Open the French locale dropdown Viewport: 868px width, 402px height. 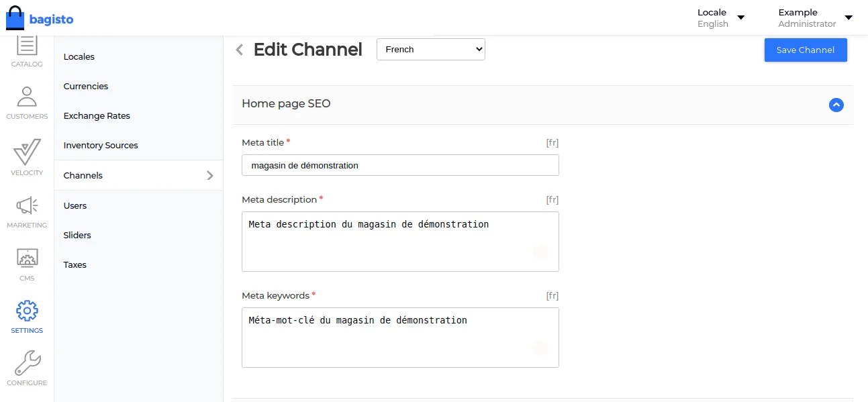[430, 50]
